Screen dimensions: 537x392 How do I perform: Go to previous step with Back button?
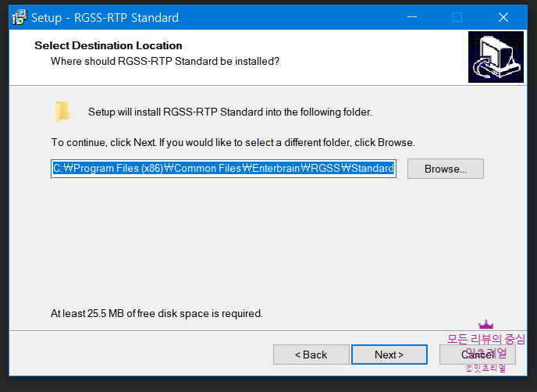311,355
